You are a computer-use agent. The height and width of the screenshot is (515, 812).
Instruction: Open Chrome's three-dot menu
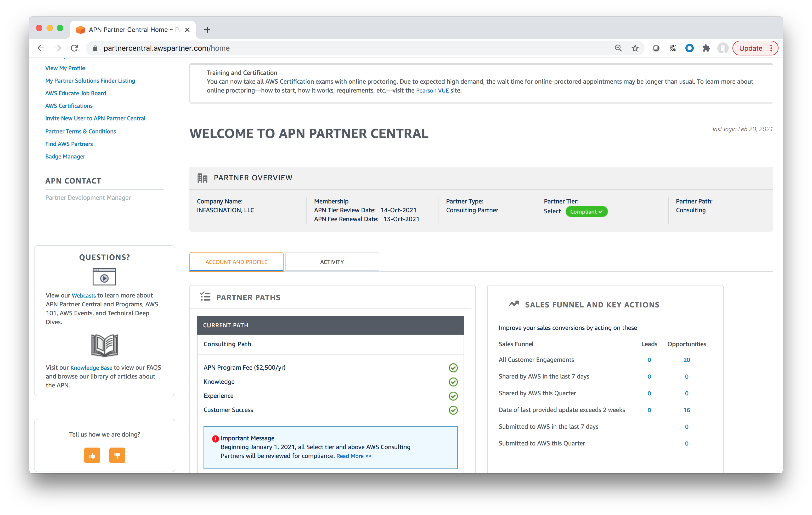click(x=771, y=48)
